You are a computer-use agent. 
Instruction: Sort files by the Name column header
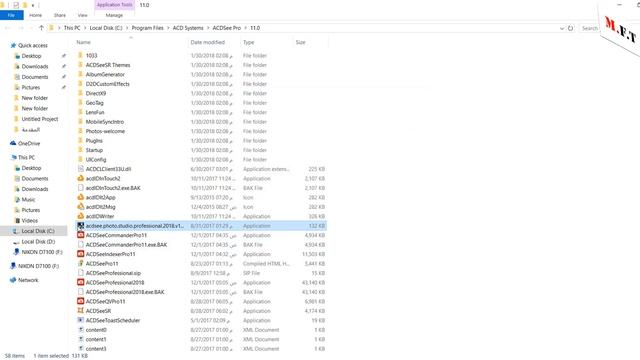(x=84, y=42)
